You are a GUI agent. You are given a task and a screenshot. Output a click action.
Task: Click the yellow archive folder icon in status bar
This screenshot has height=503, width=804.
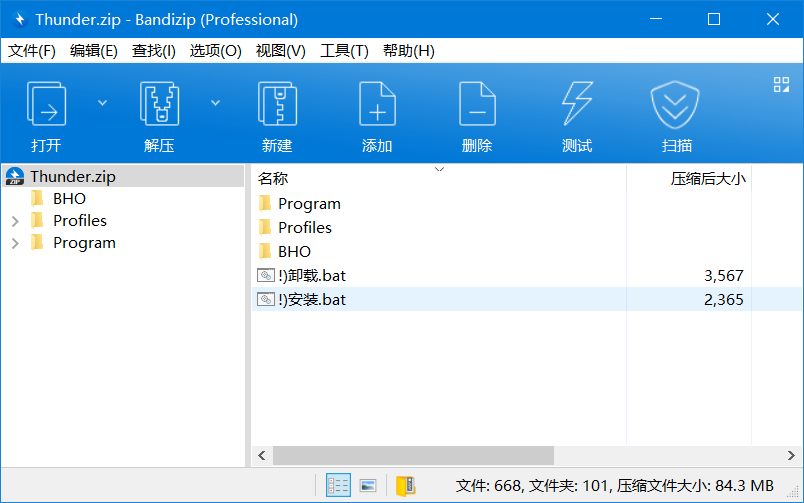[x=405, y=485]
